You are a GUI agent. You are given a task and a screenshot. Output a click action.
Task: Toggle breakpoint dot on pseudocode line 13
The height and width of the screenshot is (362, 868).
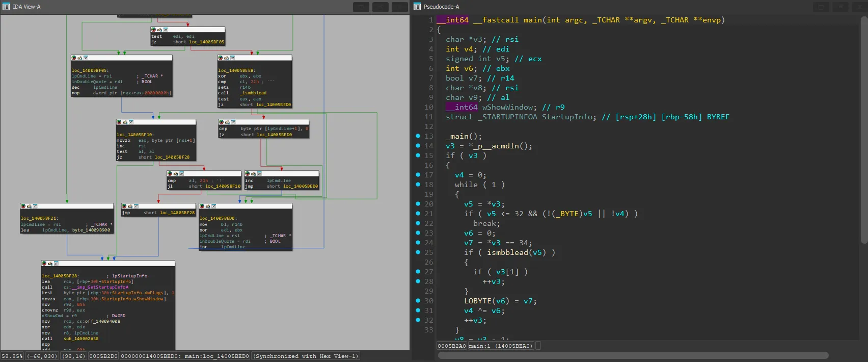[418, 136]
